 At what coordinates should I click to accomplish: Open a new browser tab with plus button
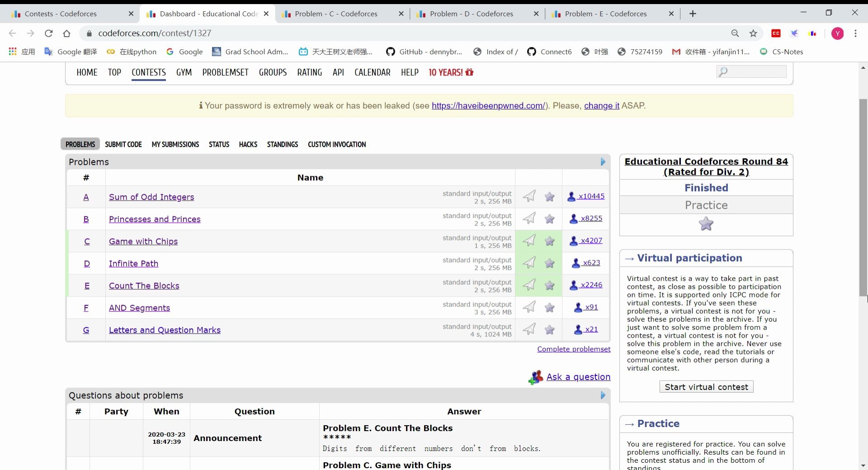pos(693,14)
